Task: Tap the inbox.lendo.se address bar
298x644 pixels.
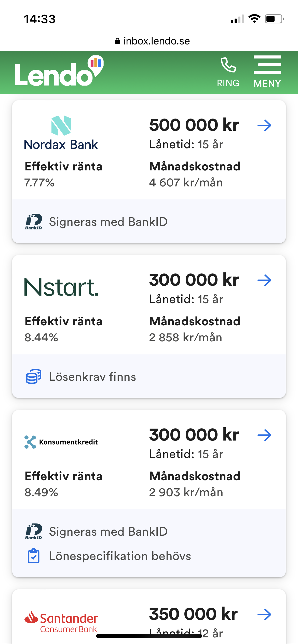Action: (152, 41)
